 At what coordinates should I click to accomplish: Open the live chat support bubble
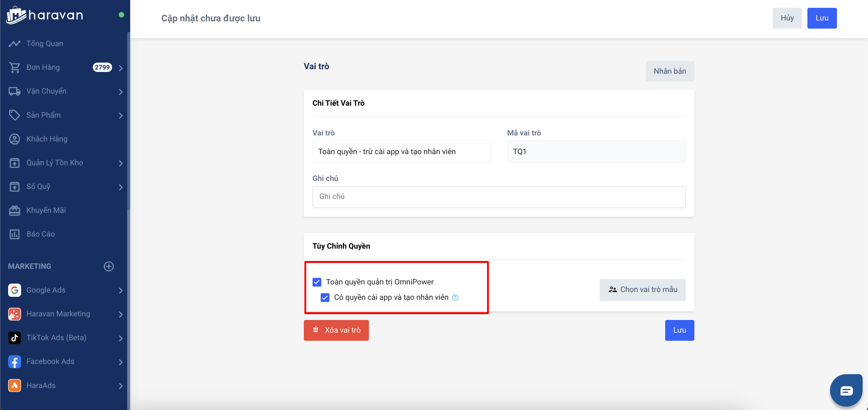pyautogui.click(x=846, y=390)
